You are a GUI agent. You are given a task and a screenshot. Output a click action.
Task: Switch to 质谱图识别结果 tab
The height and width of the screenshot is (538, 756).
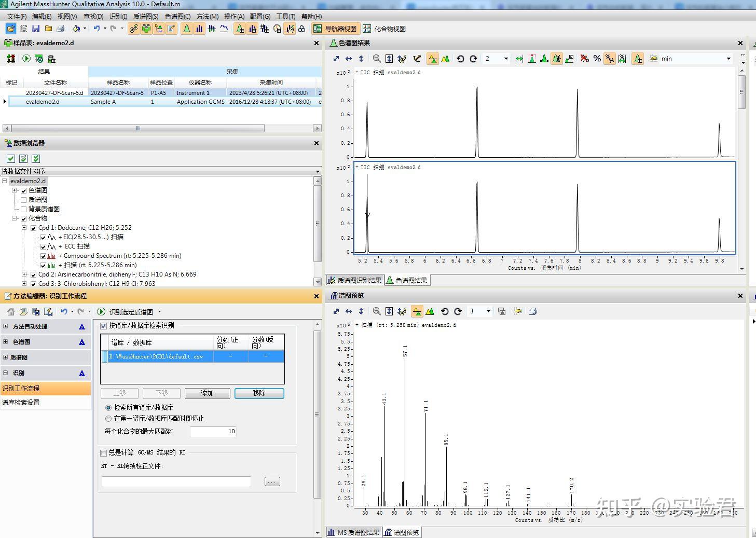(x=355, y=281)
